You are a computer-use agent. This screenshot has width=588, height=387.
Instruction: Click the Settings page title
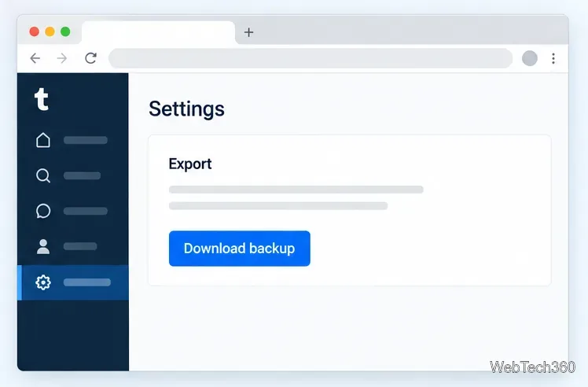(186, 109)
